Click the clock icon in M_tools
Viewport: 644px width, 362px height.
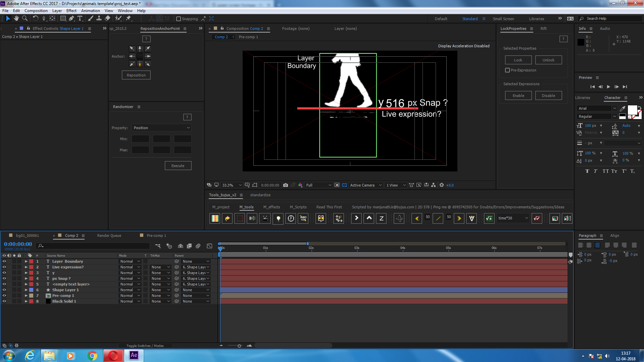point(291,218)
